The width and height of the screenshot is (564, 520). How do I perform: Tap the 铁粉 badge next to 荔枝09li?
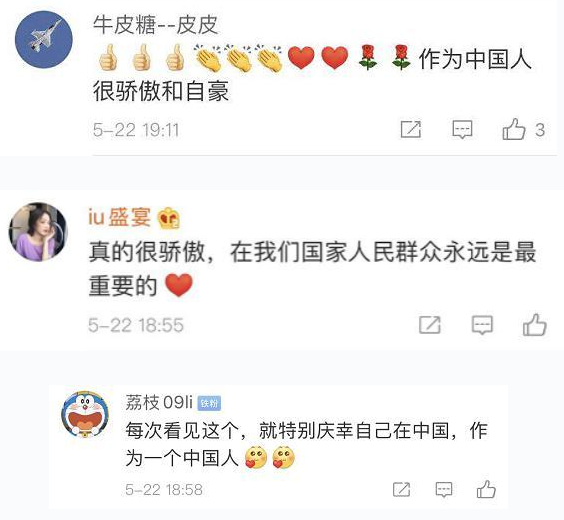pyautogui.click(x=209, y=403)
